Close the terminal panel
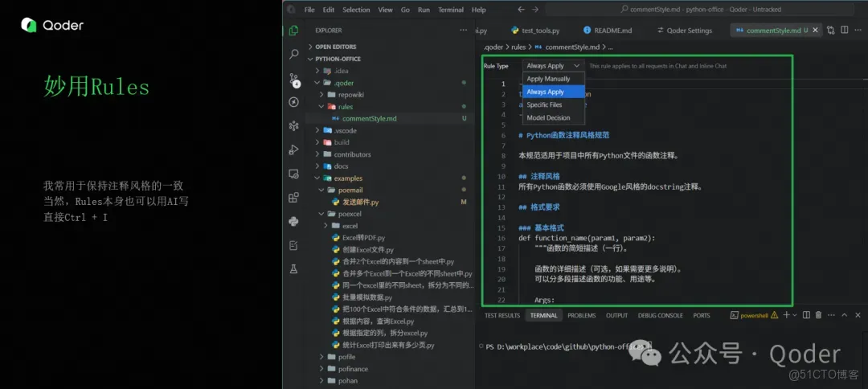 (x=857, y=315)
